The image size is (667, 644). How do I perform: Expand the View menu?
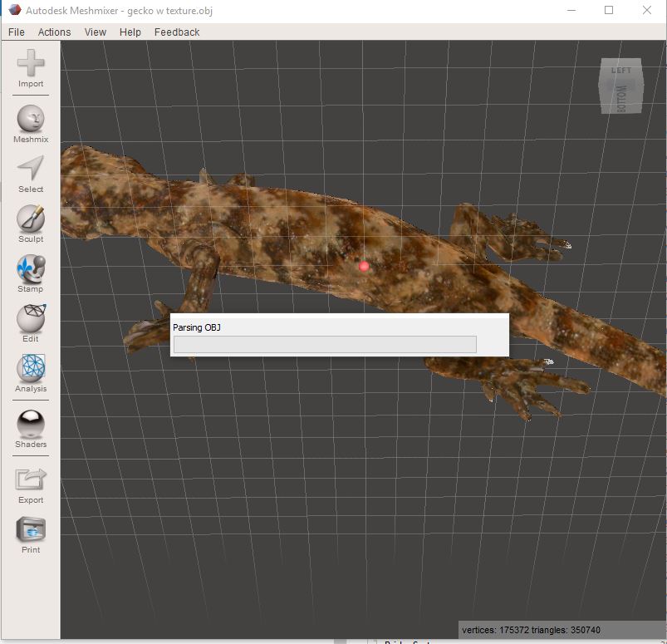[96, 32]
